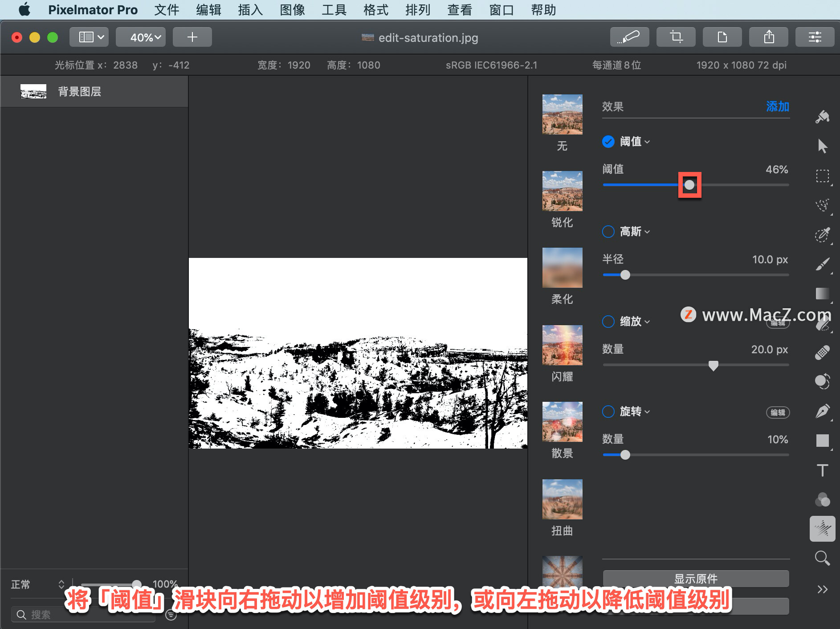Viewport: 840px width, 629px height.
Task: Open the Crop tool in toolbar
Action: click(676, 37)
